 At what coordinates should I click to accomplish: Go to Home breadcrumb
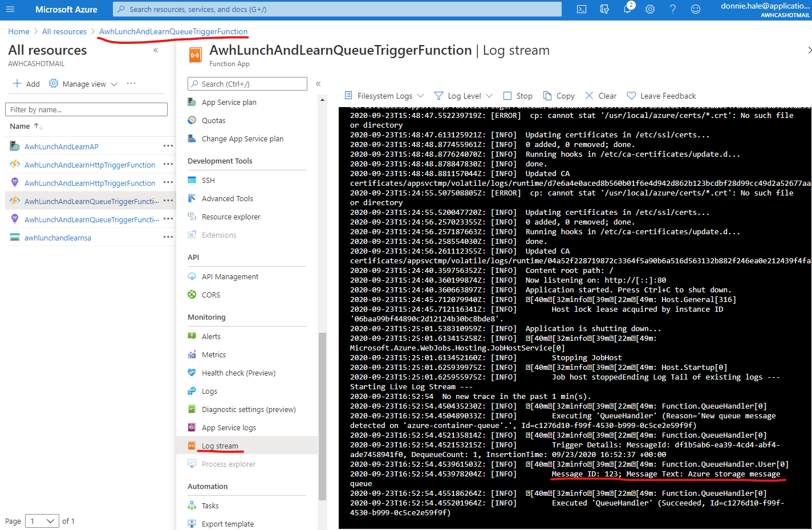[19, 31]
